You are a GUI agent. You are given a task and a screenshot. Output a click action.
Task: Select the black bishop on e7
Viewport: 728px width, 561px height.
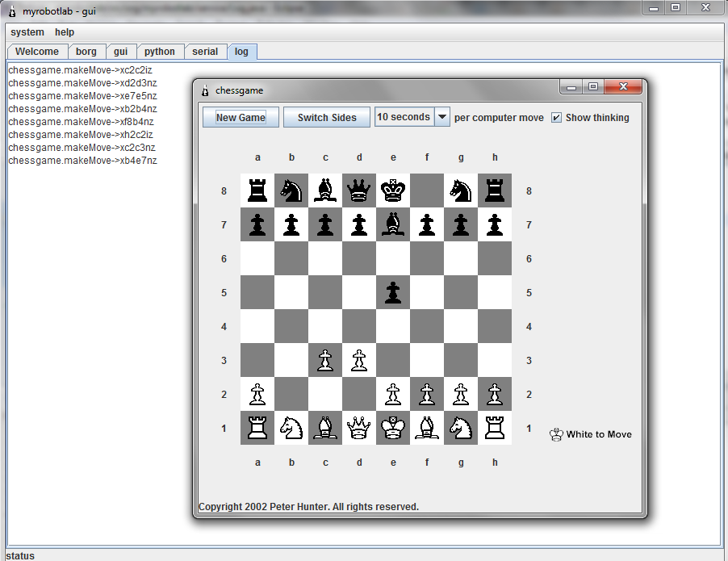(393, 224)
